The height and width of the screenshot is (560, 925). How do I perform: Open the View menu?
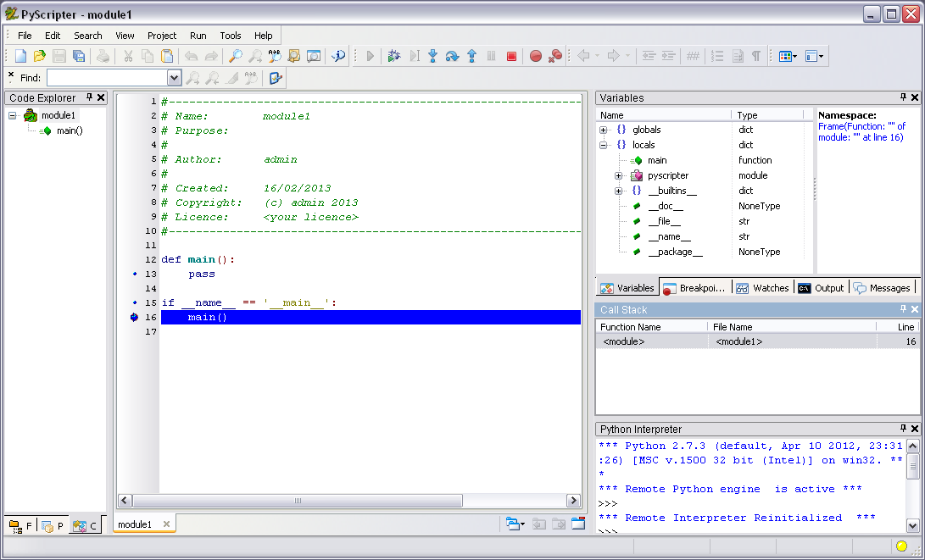[x=125, y=36]
